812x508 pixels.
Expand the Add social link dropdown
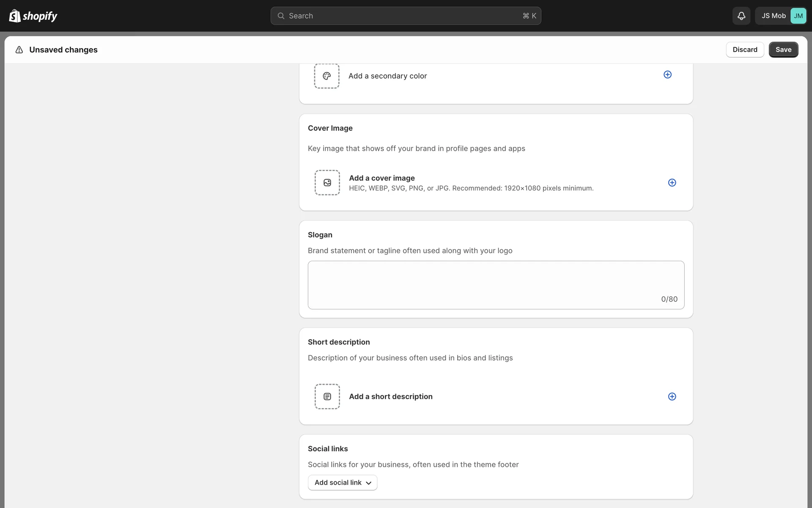click(x=342, y=483)
